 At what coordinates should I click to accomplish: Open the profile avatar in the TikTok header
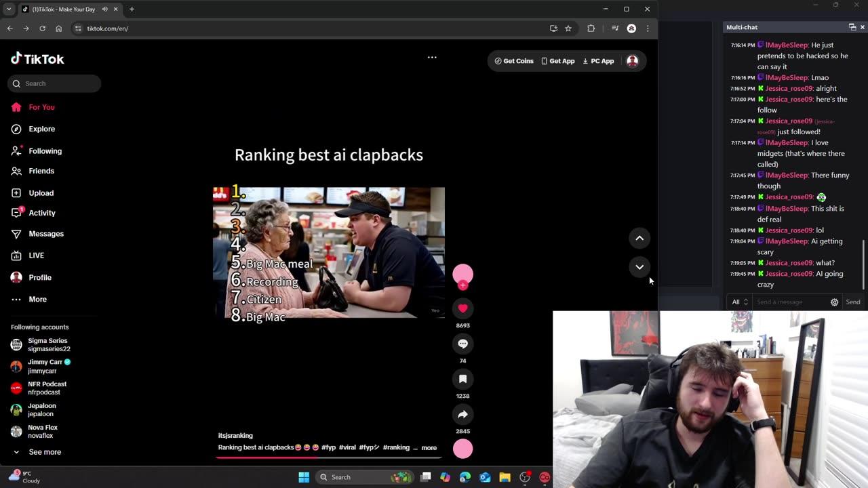point(632,61)
